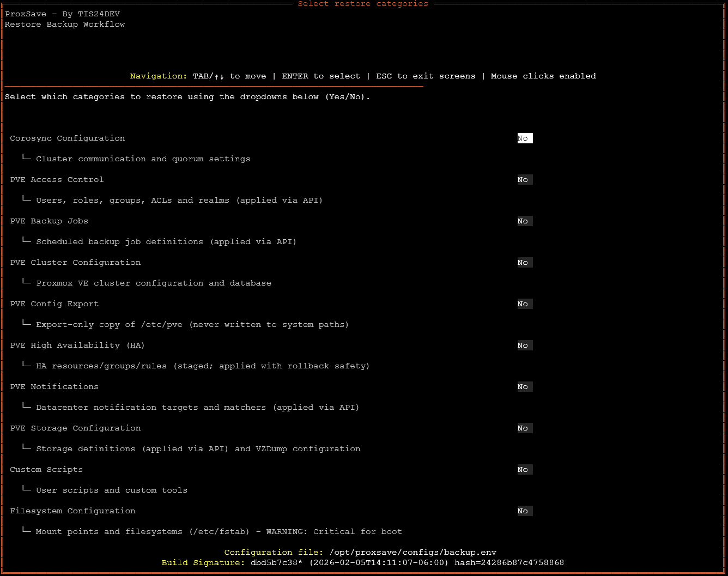
Task: Open the PVE Config Export dropdown
Action: (524, 304)
